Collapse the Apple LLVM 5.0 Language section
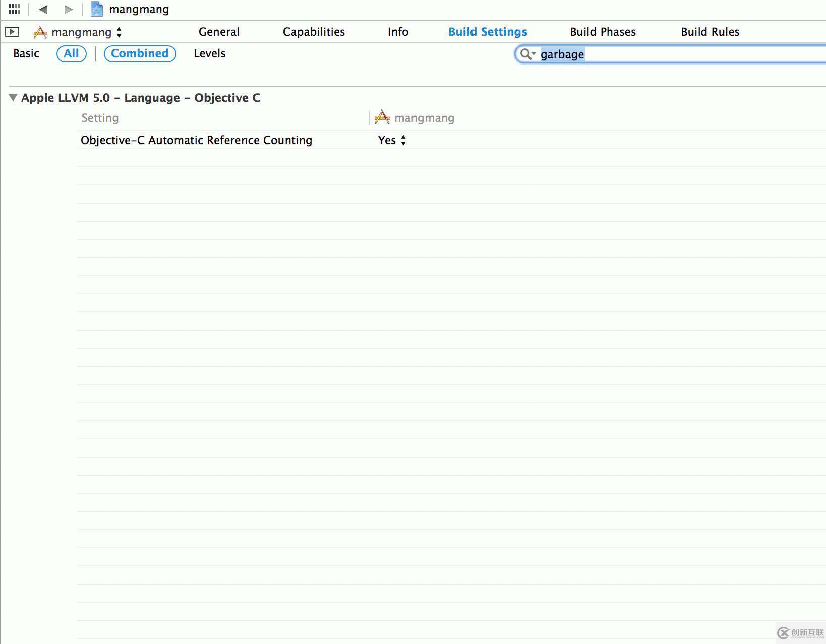This screenshot has width=826, height=644. tap(13, 97)
